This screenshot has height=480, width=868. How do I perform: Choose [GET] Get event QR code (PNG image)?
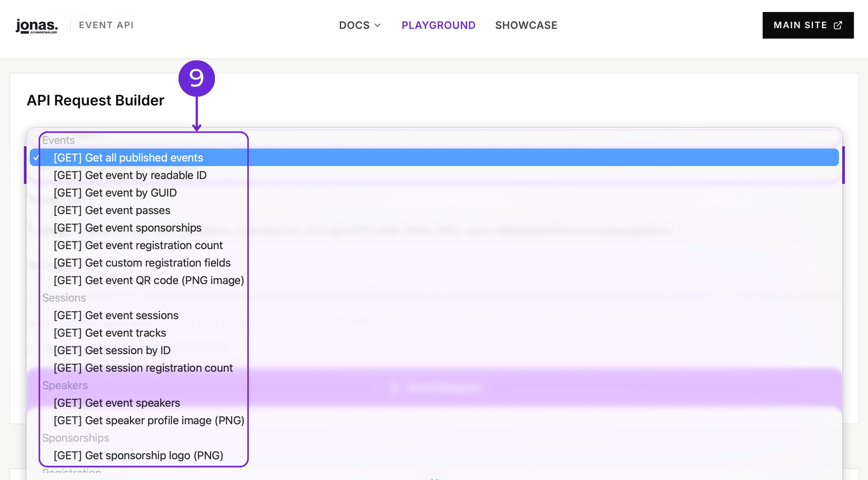coord(434,280)
